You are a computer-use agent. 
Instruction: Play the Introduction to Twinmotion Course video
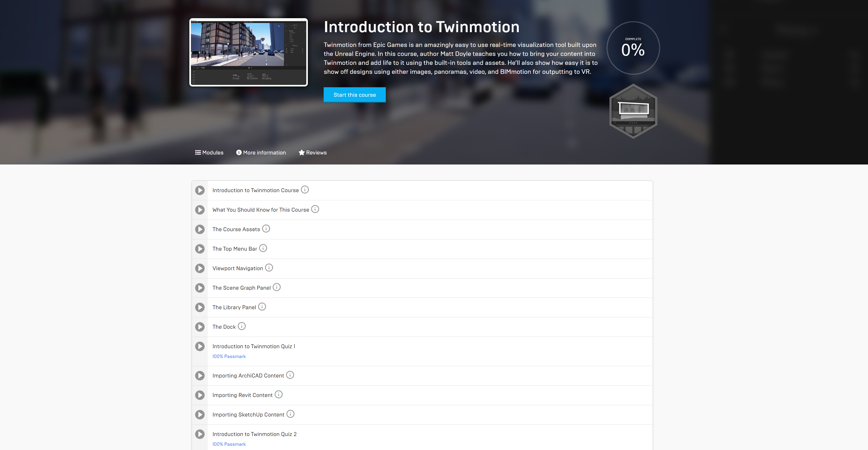(200, 190)
